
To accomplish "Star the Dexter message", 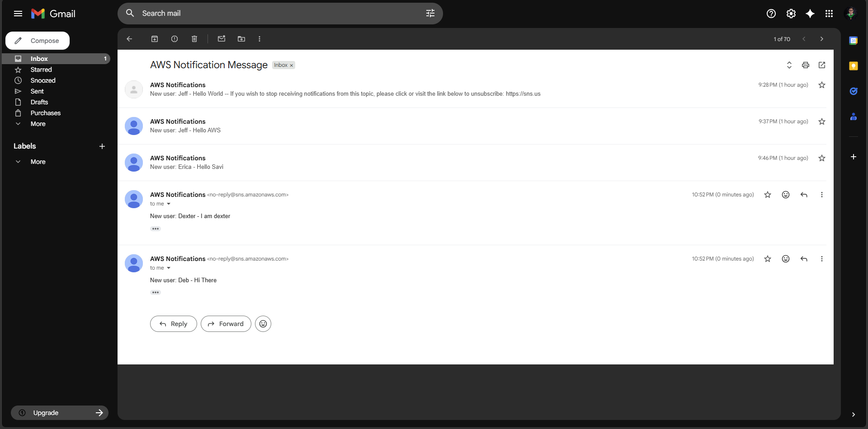I will tap(768, 195).
